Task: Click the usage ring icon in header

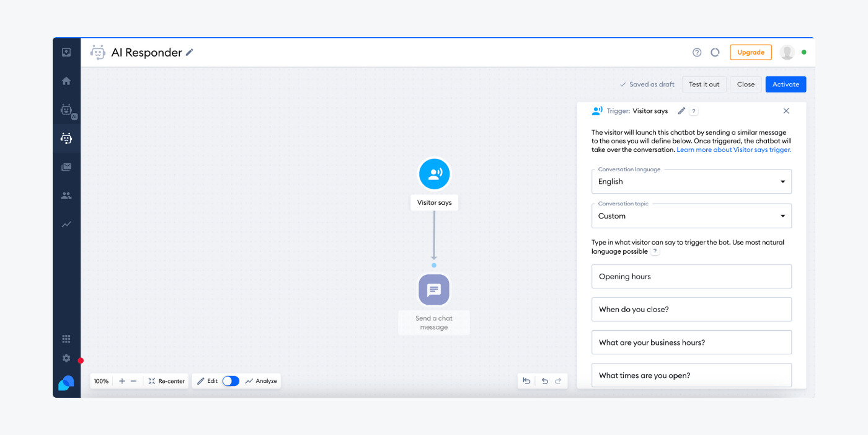Action: [715, 52]
